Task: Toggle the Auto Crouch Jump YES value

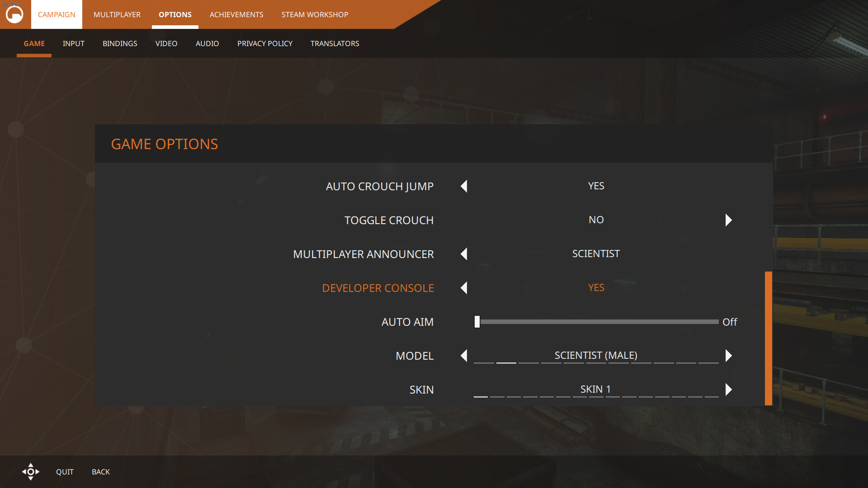Action: tap(596, 186)
